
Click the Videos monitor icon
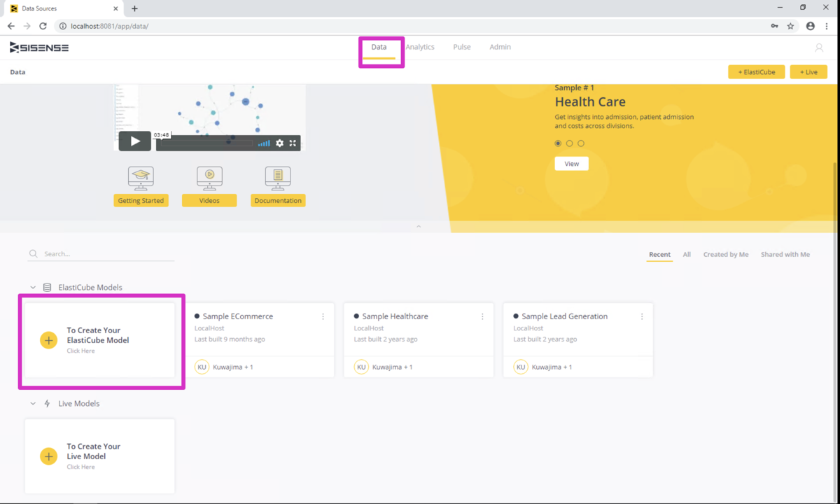(x=209, y=178)
